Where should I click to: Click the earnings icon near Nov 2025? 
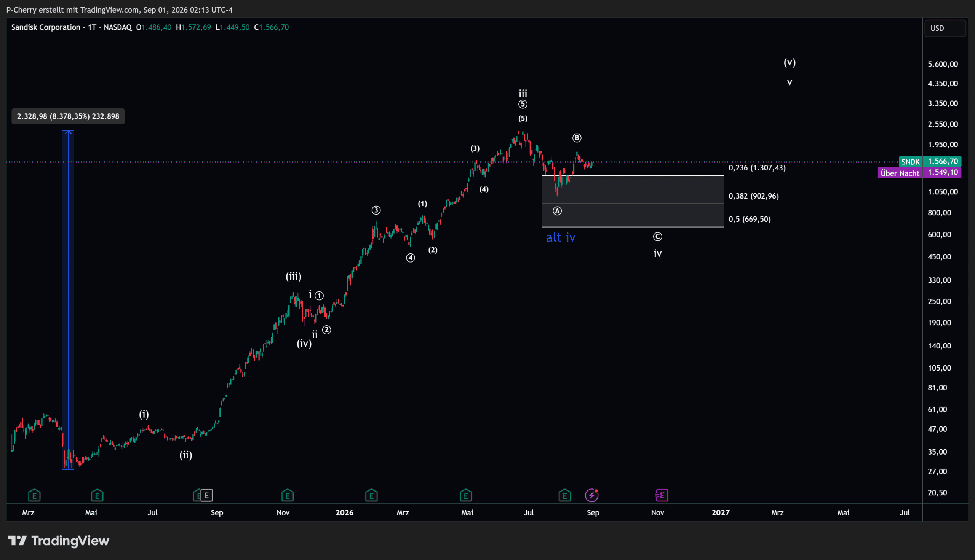pyautogui.click(x=288, y=495)
